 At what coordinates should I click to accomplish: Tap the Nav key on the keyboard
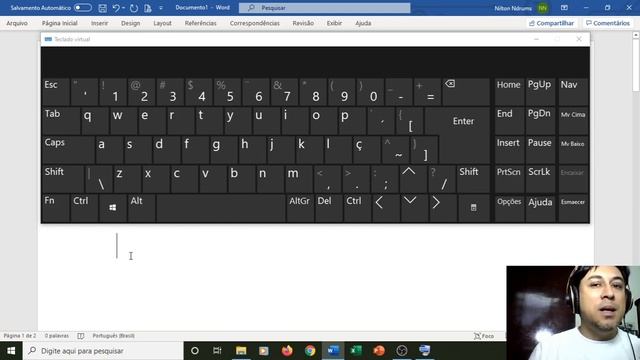click(x=573, y=91)
